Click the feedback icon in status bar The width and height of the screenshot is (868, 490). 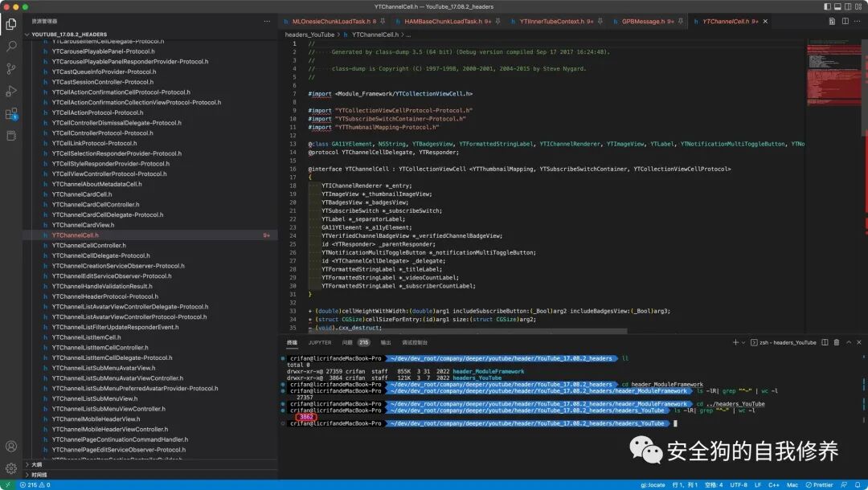coord(844,485)
